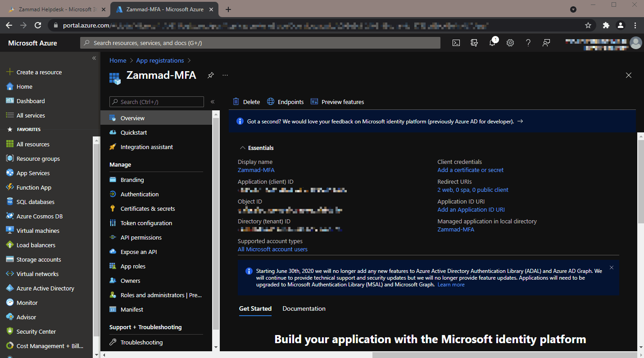Click the resource menu search box

coord(157,102)
